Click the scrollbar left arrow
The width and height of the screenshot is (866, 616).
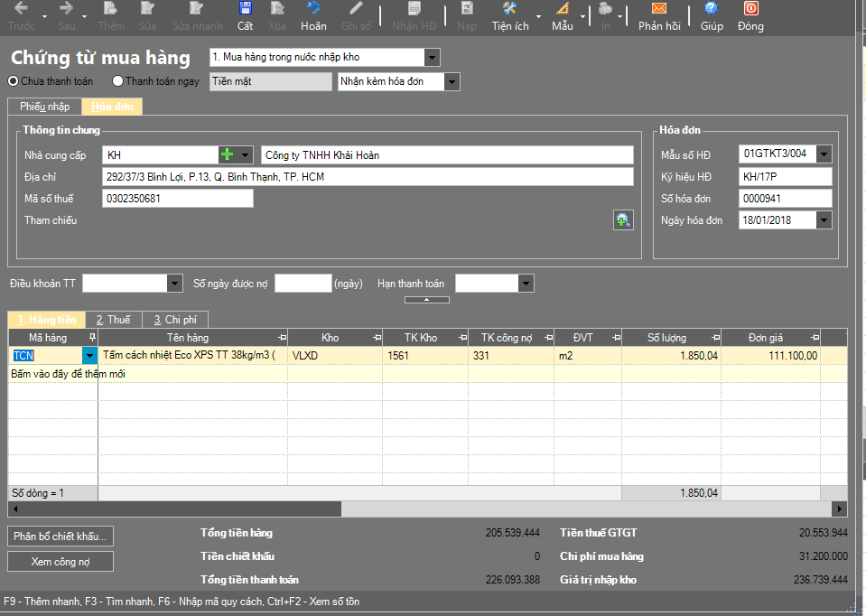point(15,509)
